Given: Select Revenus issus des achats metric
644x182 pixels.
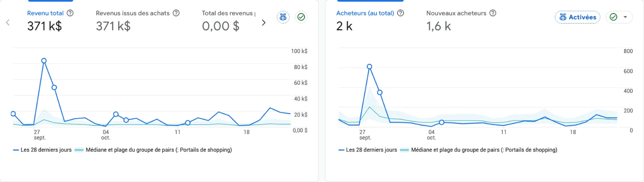Looking at the screenshot, I should click(x=138, y=20).
